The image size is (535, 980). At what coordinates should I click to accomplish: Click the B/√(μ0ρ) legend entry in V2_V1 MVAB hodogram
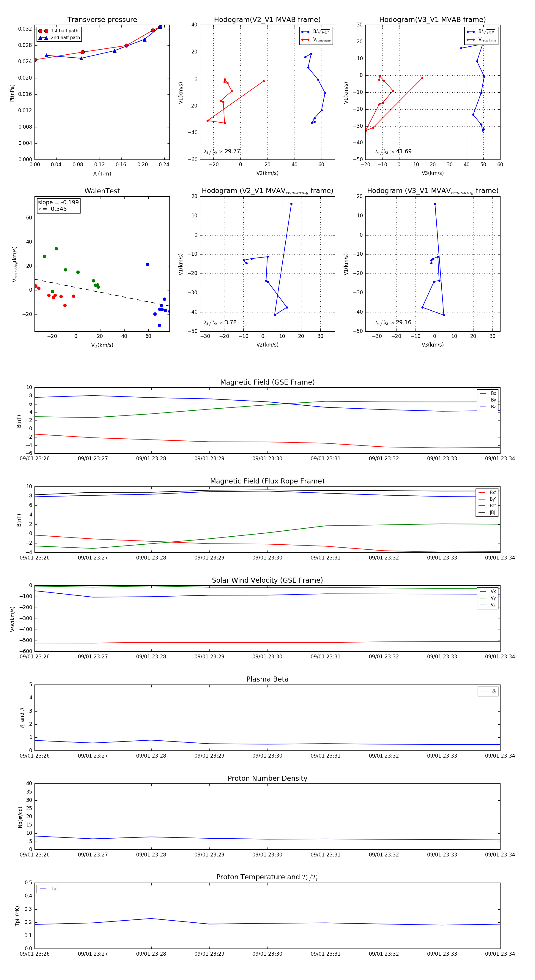(x=316, y=32)
